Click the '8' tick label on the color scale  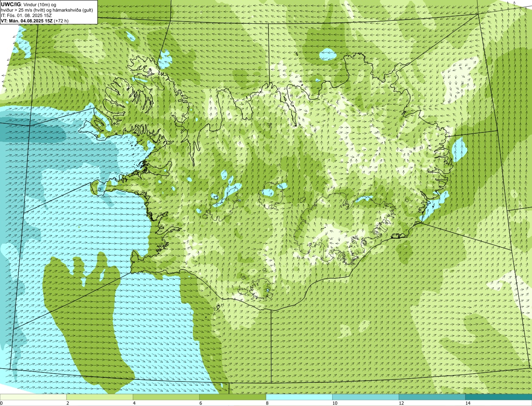point(267,403)
